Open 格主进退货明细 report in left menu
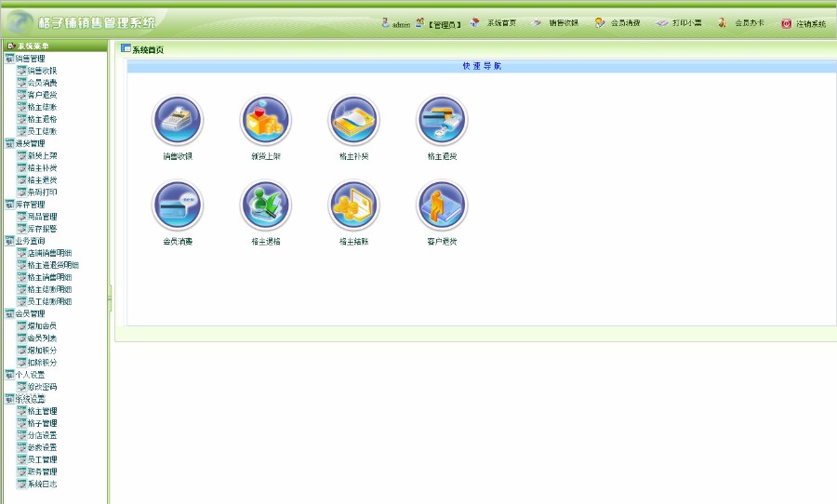This screenshot has height=504, width=837. pos(53,265)
